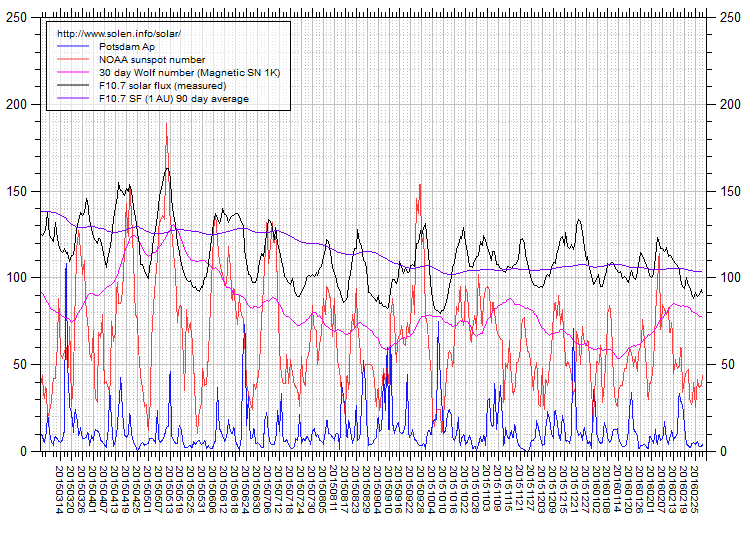Select the F10.7 SF 90 day average label
The image size is (748, 536).
tap(173, 99)
